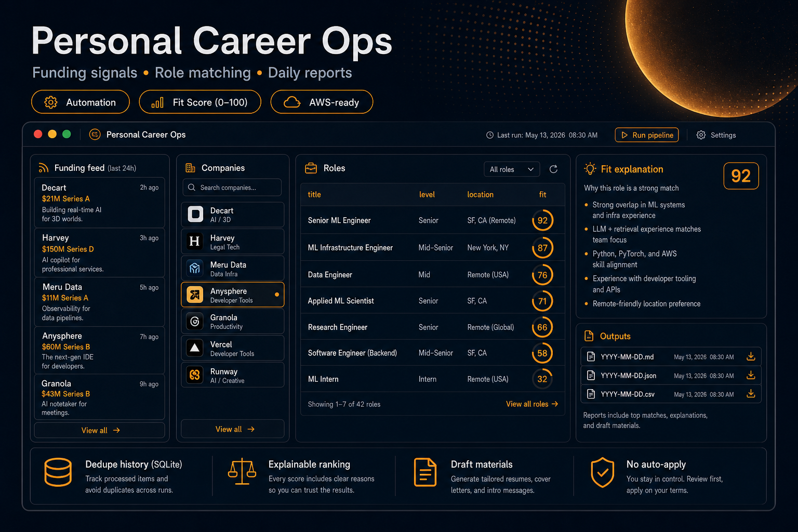Select Software Engineer (Backend) role

point(432,353)
